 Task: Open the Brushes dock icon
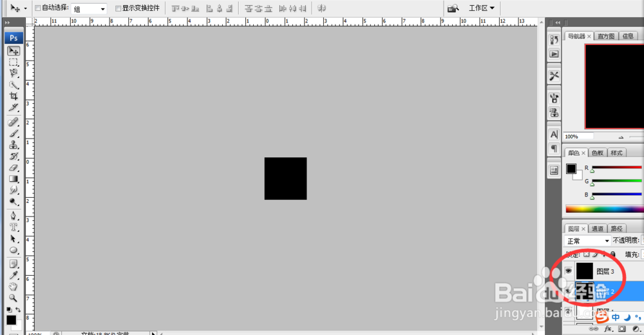(x=554, y=98)
